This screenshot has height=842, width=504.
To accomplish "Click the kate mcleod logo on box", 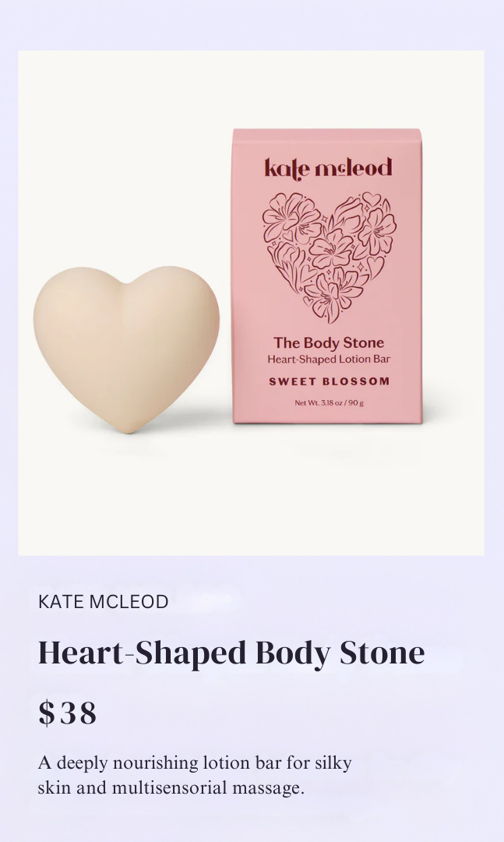I will (x=328, y=168).
